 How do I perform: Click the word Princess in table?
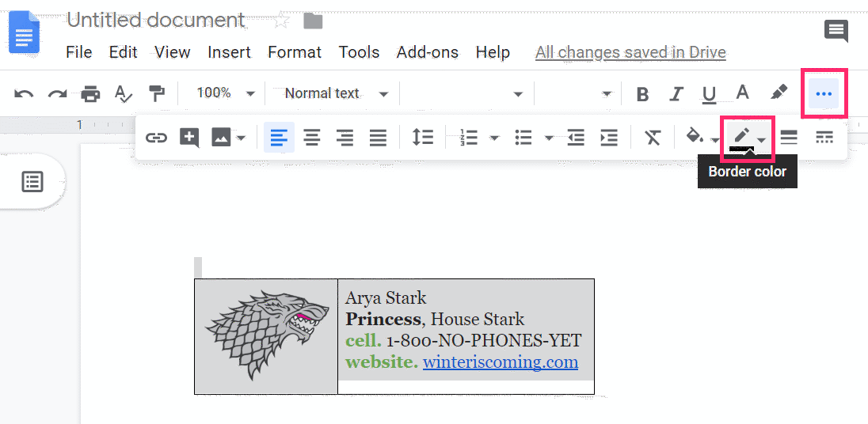[x=383, y=319]
